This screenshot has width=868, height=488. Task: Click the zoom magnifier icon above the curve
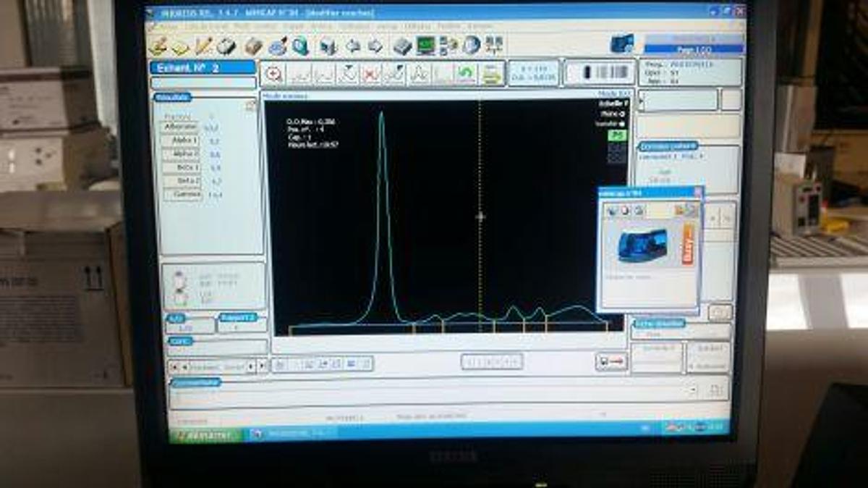(x=273, y=73)
